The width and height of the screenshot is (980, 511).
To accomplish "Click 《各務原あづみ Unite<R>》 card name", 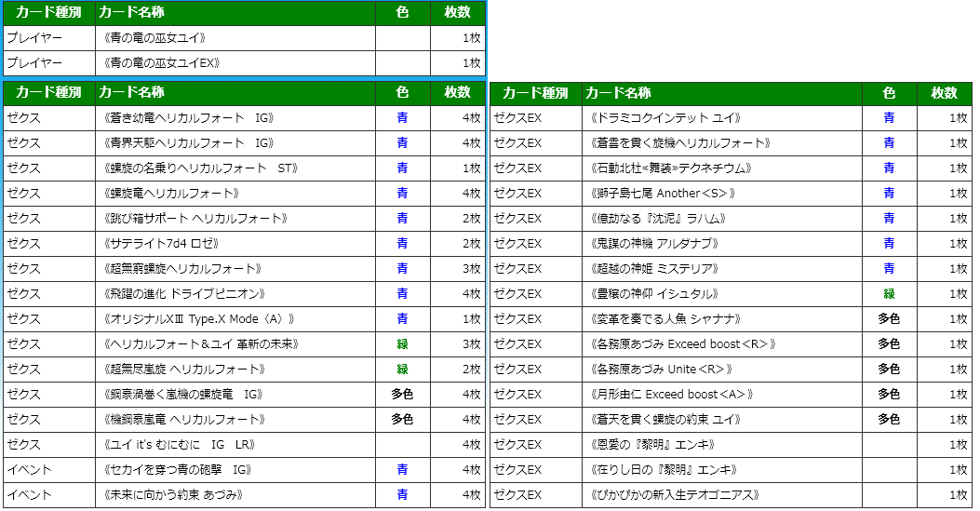I will [x=662, y=370].
